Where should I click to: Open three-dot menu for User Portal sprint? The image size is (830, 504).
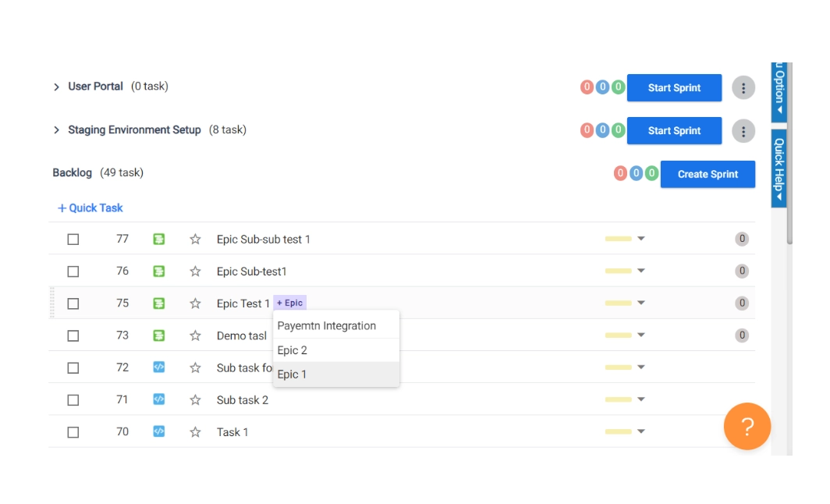743,88
